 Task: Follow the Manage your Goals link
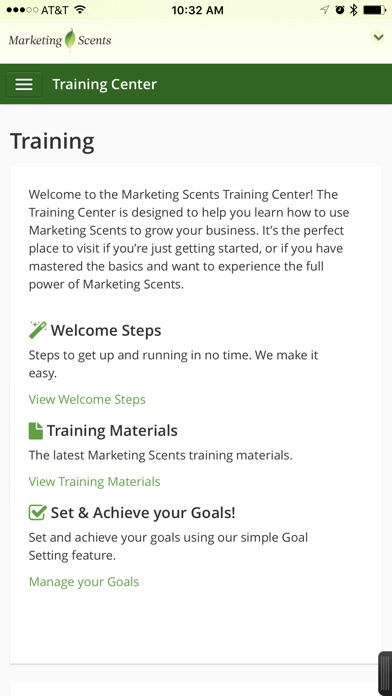point(84,582)
